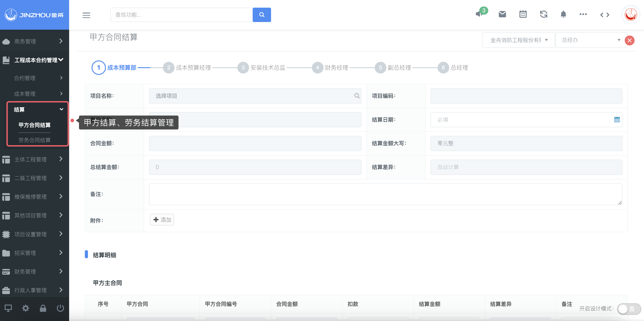Open the mail envelope icon
Viewport: 644px width, 321px height.
502,14
